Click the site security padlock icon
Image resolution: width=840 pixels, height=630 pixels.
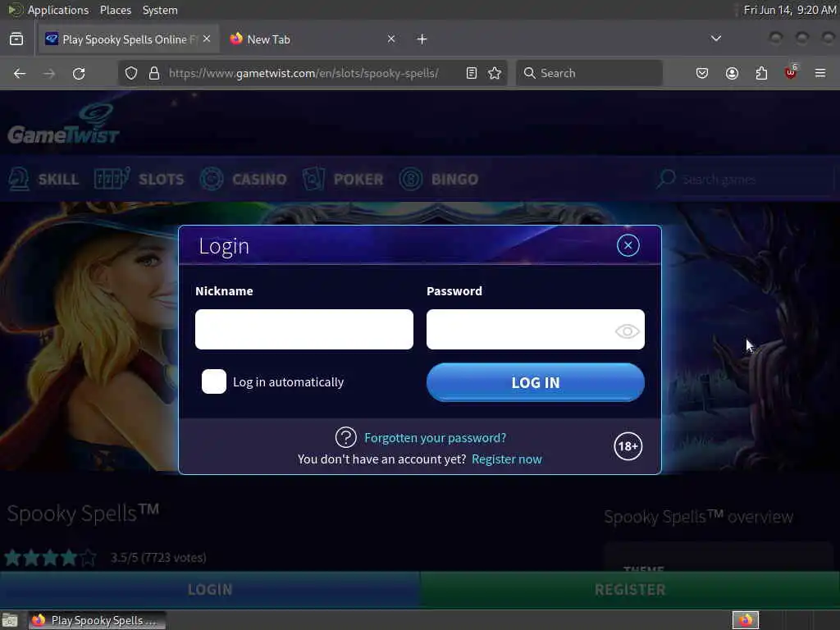coord(154,73)
